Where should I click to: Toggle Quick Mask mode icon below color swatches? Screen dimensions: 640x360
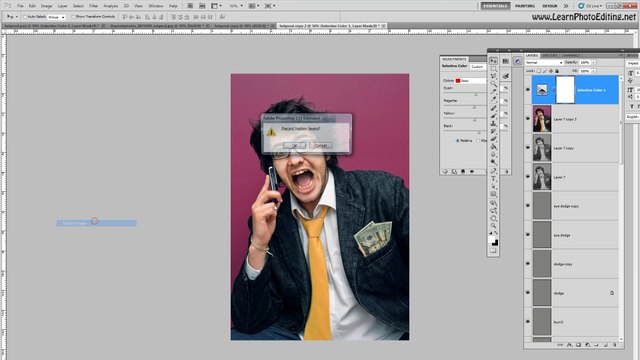pos(493,251)
